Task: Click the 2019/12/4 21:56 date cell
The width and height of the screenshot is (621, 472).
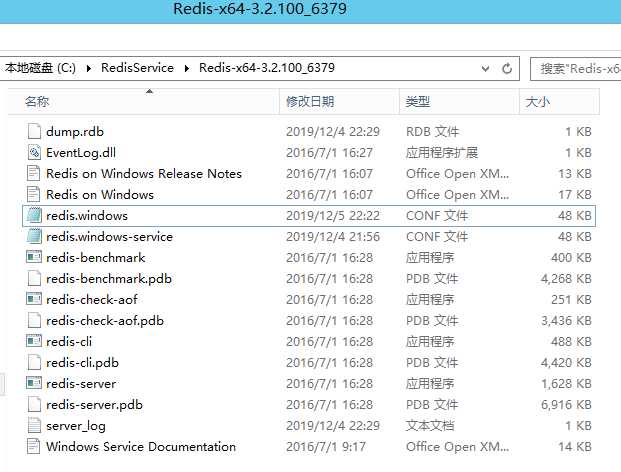Action: point(333,236)
